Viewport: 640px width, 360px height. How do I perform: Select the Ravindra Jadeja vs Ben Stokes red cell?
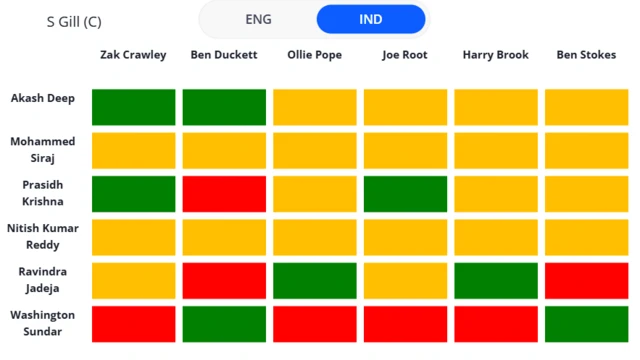pos(587,281)
